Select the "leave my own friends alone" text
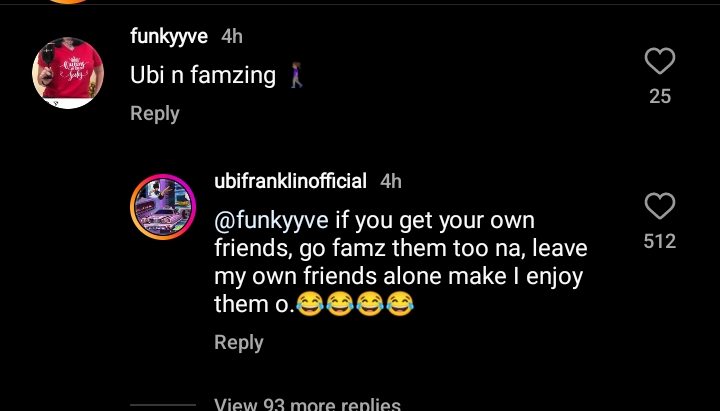The height and width of the screenshot is (411, 720). click(400, 261)
